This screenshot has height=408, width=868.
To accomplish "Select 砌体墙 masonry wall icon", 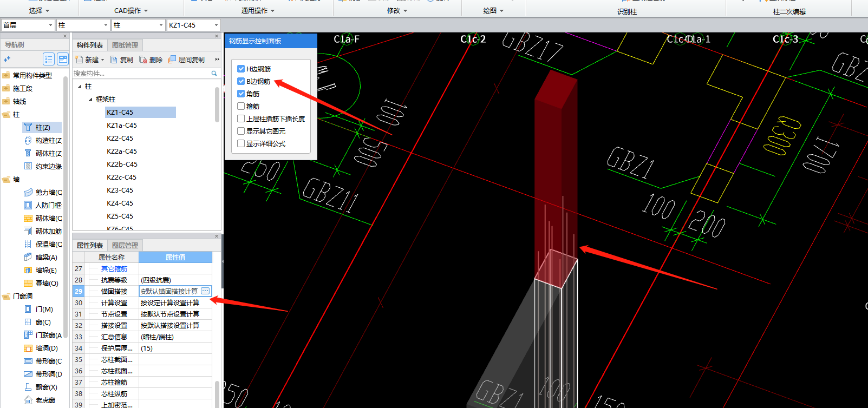I will (28, 218).
